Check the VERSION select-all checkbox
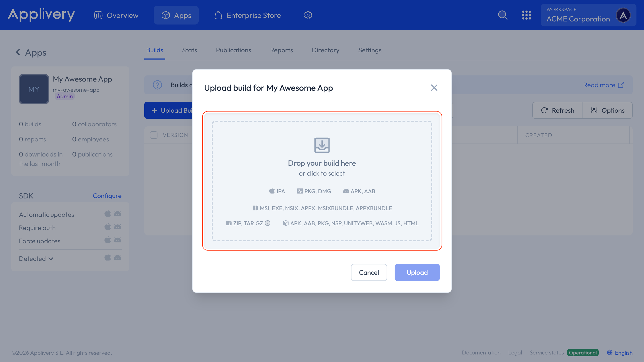Screen dimensions: 644x362 (153, 135)
